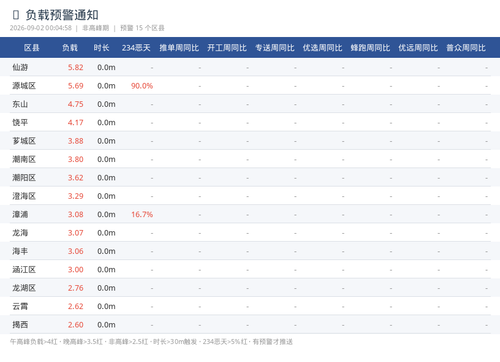Image resolution: width=500 pixels, height=362 pixels.
Task: Select the 涵江区 district cell
Action: click(x=24, y=269)
